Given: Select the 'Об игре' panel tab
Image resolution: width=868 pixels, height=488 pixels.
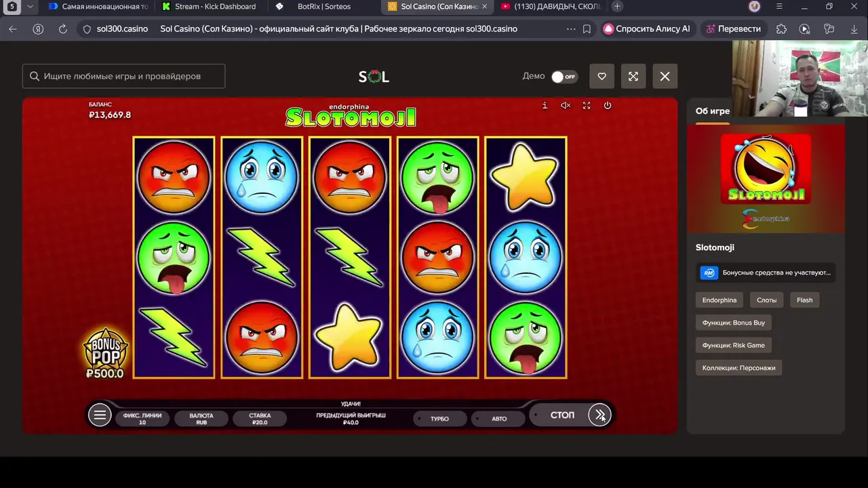Looking at the screenshot, I should click(x=713, y=112).
